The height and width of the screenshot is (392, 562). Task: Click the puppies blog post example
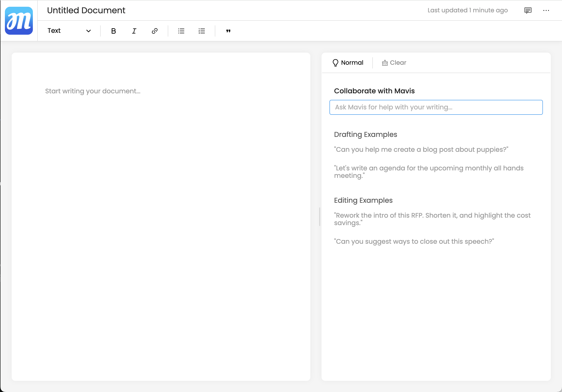point(421,149)
